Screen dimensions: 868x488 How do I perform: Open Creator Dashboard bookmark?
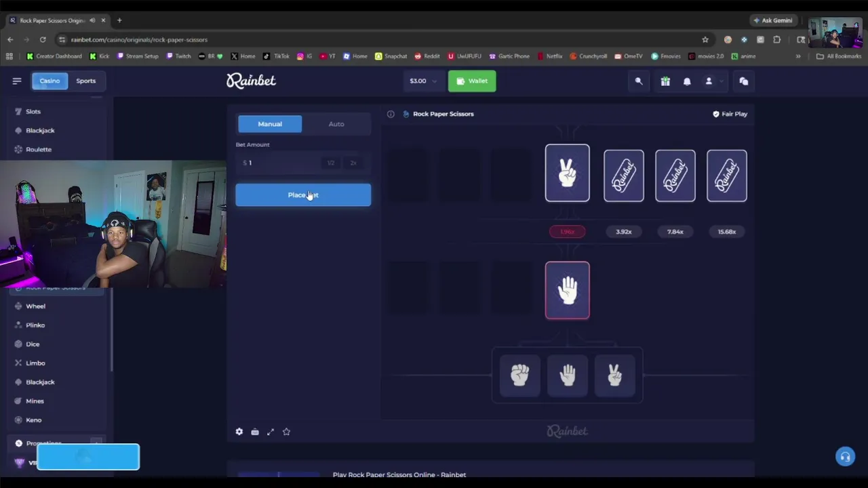(54, 56)
